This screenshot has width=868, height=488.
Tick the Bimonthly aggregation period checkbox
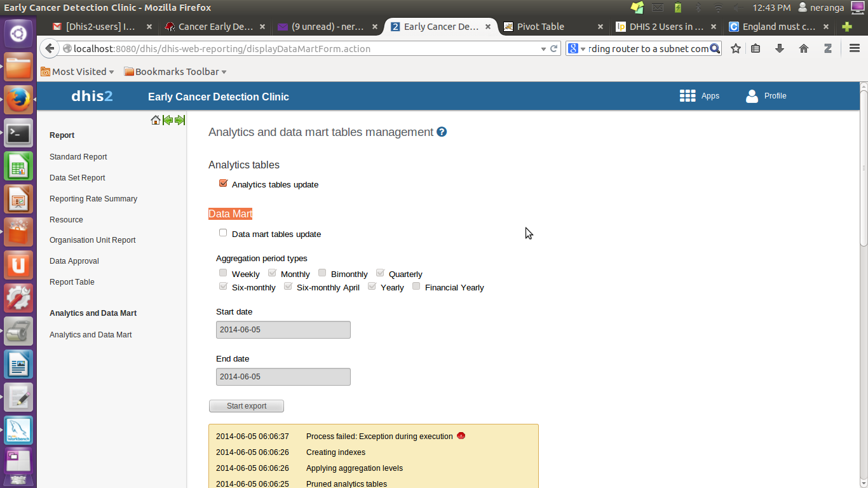point(322,273)
